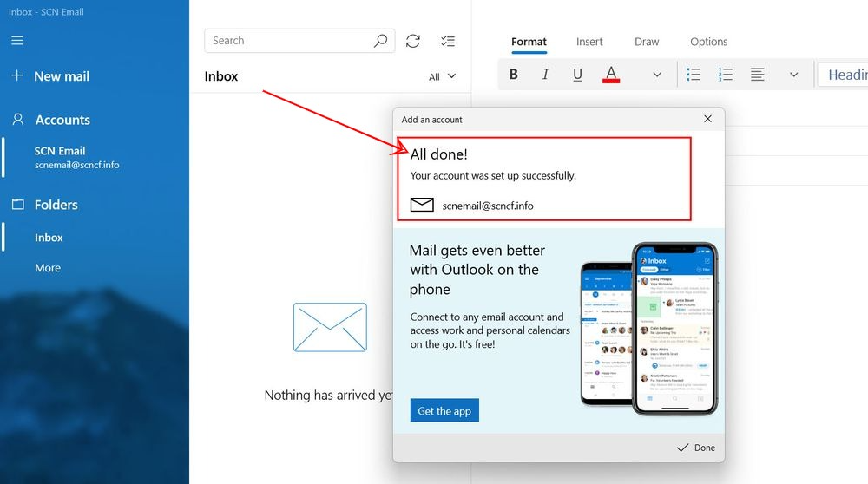
Task: Switch to the Insert tab
Action: pos(589,42)
